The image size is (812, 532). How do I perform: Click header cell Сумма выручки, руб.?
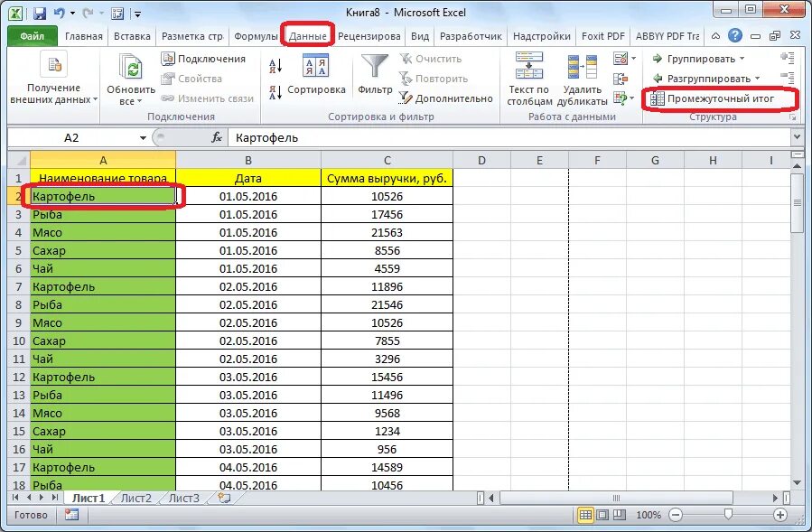click(x=387, y=178)
